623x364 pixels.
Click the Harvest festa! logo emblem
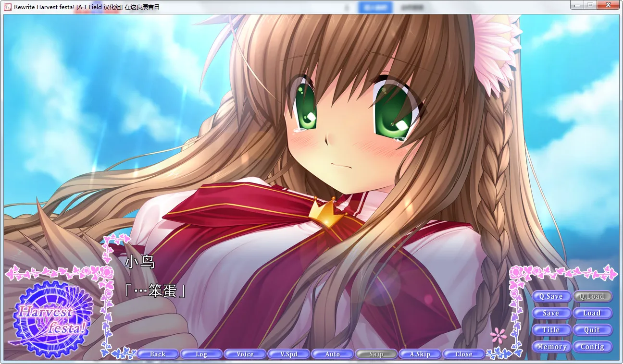coord(51,315)
